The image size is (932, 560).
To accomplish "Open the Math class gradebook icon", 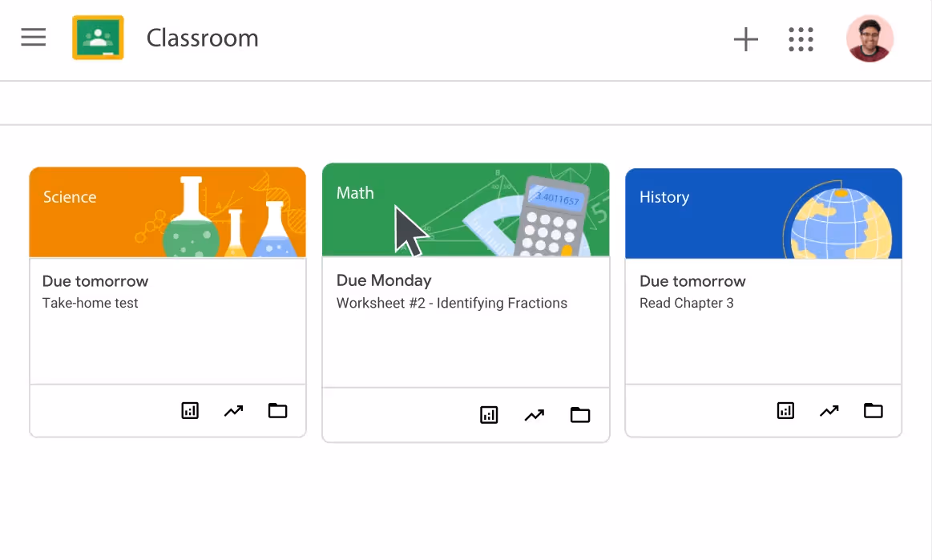I will [489, 414].
